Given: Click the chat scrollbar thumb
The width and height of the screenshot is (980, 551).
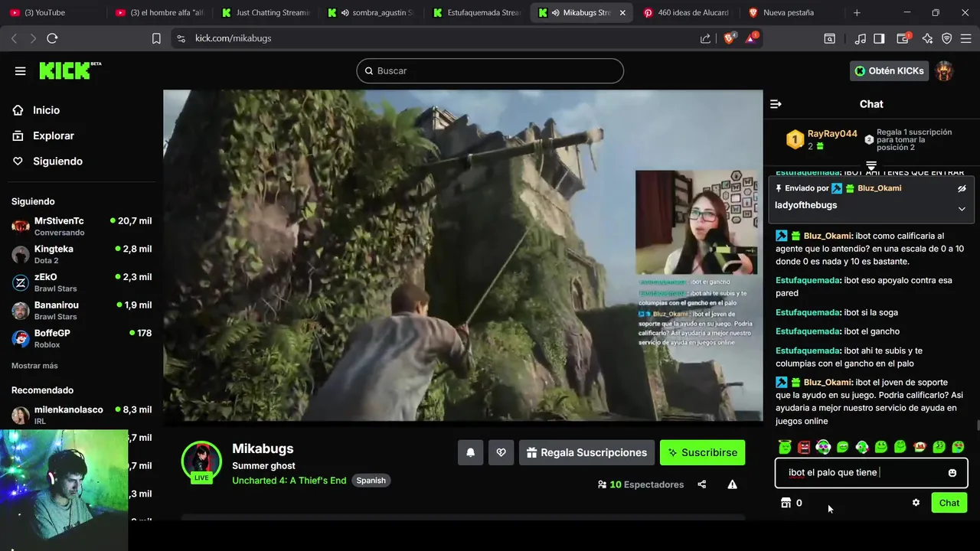Looking at the screenshot, I should [x=978, y=426].
